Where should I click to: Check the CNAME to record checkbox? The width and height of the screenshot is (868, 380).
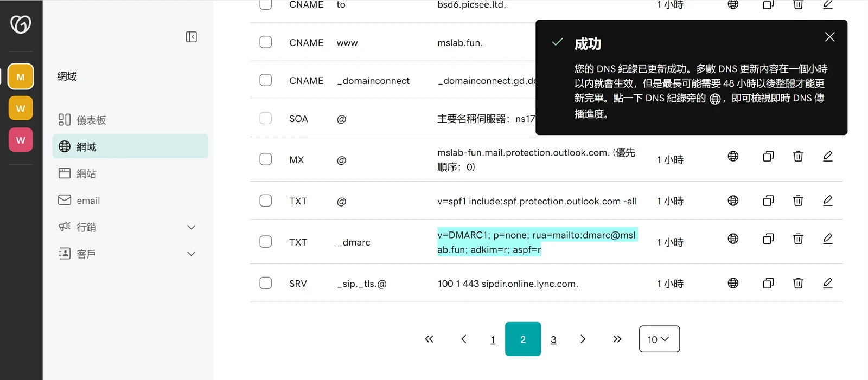coord(265,4)
